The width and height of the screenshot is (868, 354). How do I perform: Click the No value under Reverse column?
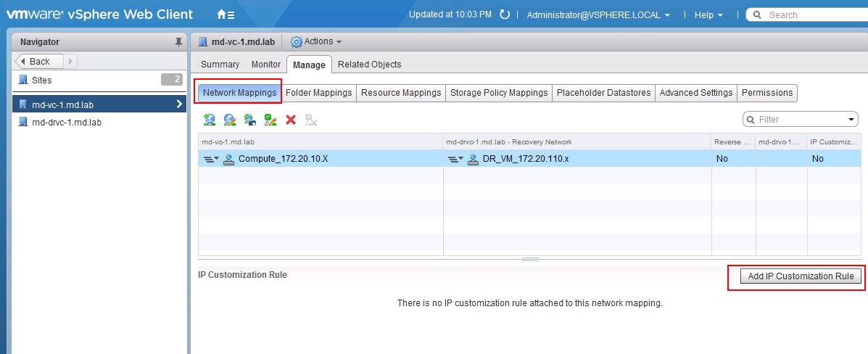pyautogui.click(x=722, y=159)
